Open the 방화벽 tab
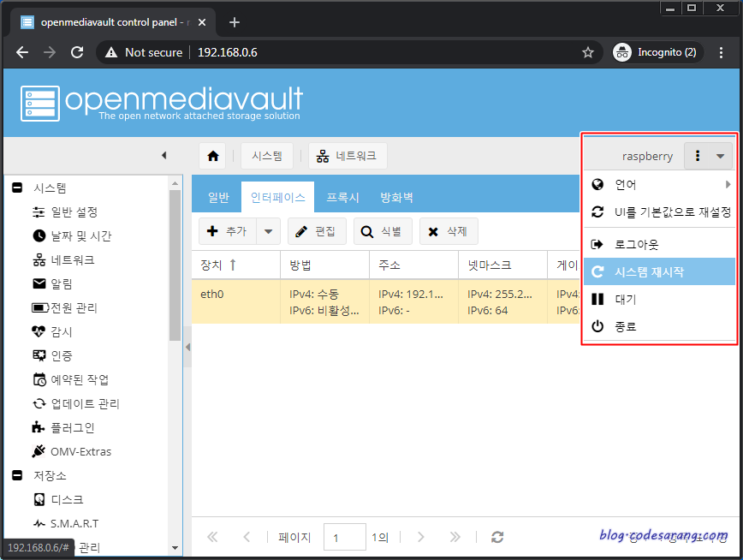 pos(396,197)
